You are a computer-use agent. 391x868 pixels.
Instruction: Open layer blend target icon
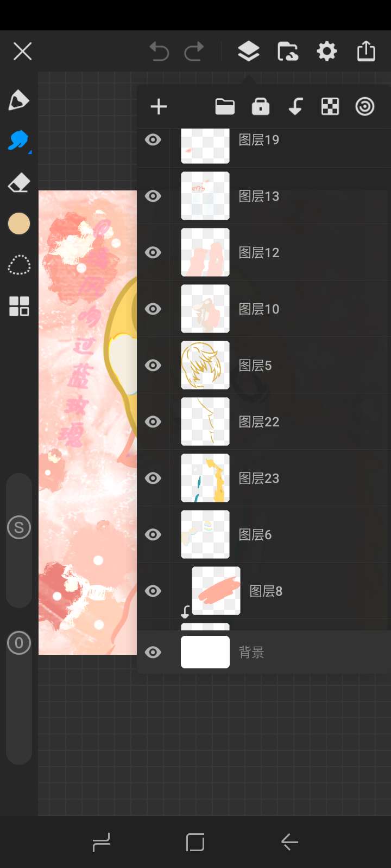[x=365, y=107]
